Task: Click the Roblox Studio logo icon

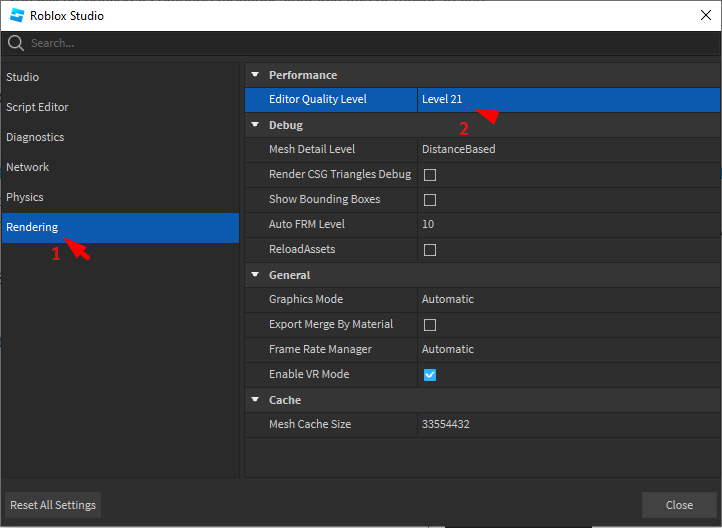Action: click(17, 15)
